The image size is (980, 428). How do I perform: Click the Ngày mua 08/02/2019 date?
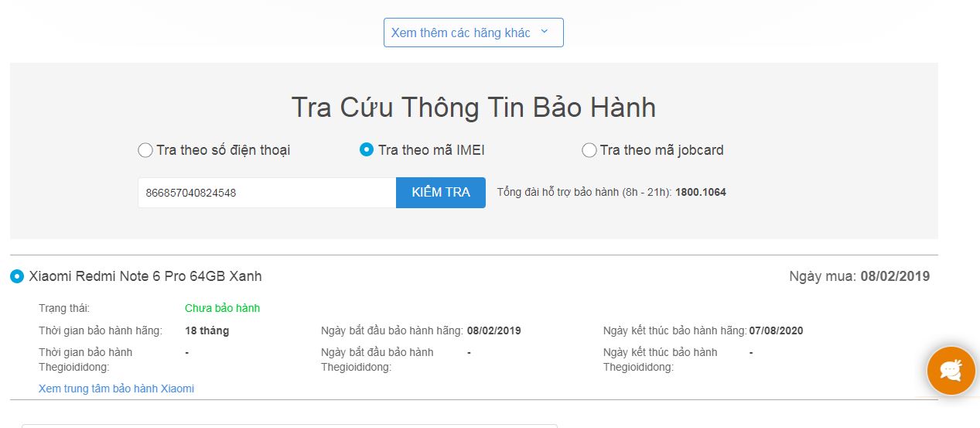[x=894, y=276]
